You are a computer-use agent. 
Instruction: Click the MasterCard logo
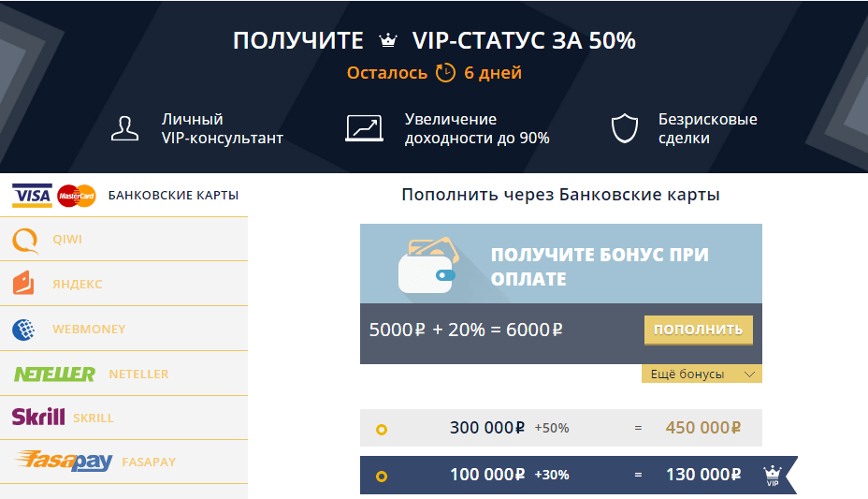click(77, 196)
